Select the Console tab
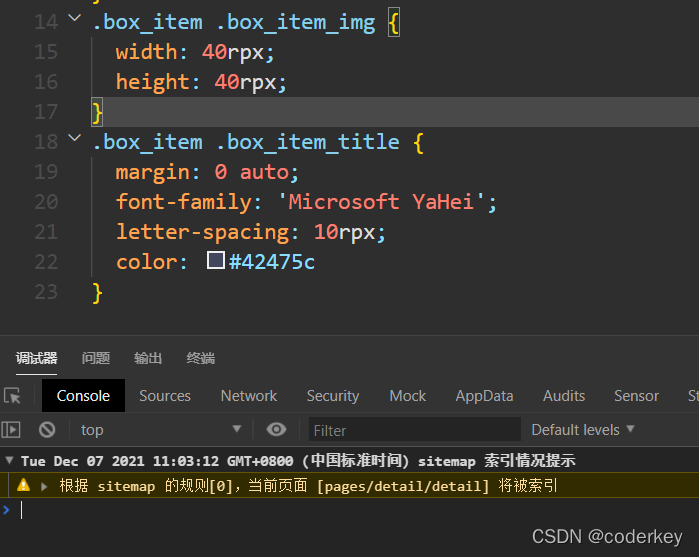Viewport: 699px width, 557px height. [x=83, y=396]
